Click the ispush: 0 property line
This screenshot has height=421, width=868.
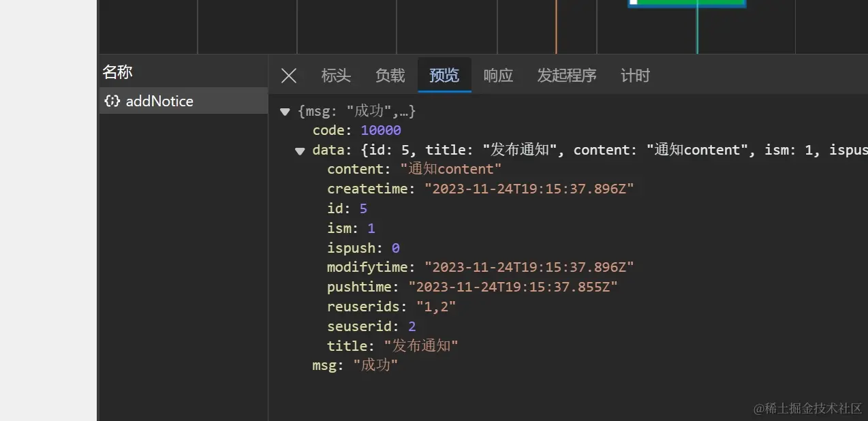point(363,248)
